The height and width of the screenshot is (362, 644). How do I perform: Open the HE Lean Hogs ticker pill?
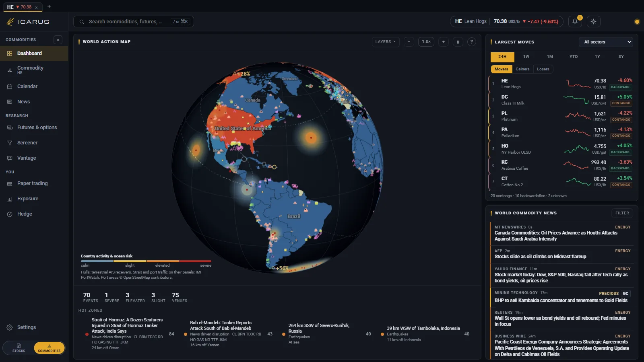point(506,22)
